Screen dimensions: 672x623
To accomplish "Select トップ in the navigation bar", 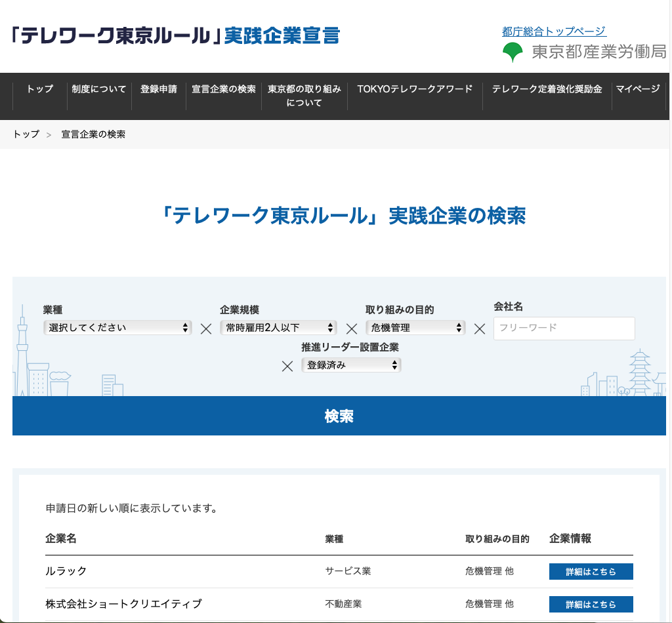I will pos(40,89).
